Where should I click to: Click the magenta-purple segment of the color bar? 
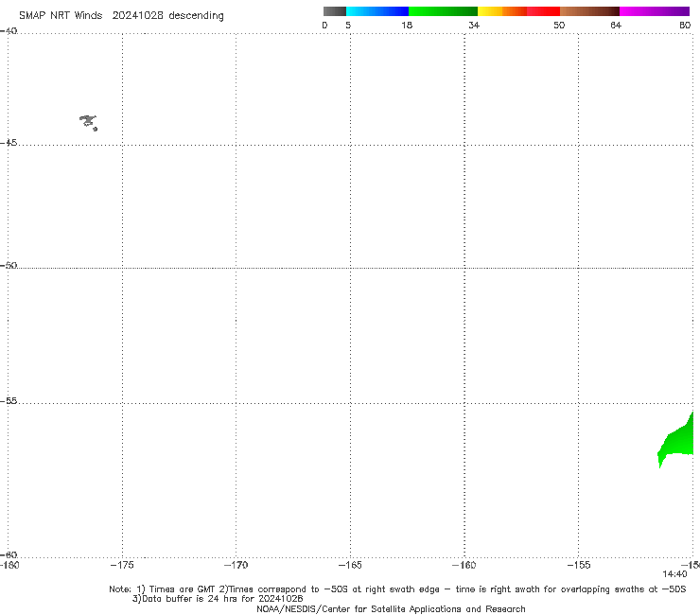655,11
